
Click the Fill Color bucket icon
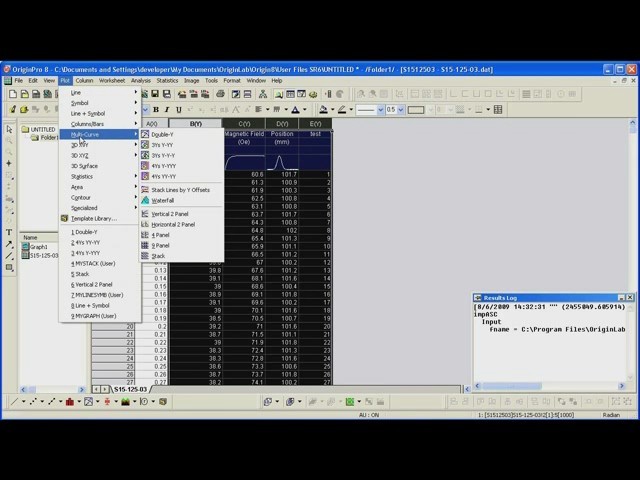pos(323,109)
